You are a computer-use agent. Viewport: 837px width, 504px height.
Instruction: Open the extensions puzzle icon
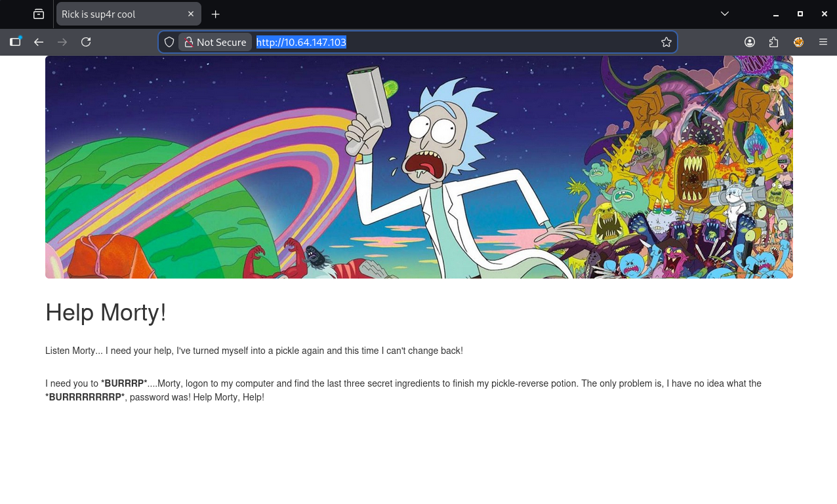(774, 42)
